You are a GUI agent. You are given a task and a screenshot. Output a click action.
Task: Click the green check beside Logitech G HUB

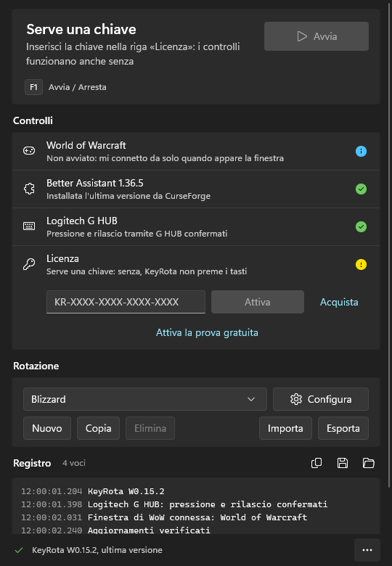coord(361,226)
